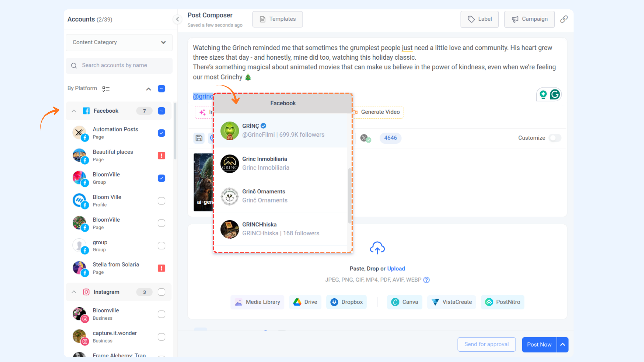Open the AI sparkle assistant icon
The height and width of the screenshot is (362, 644).
tap(202, 112)
